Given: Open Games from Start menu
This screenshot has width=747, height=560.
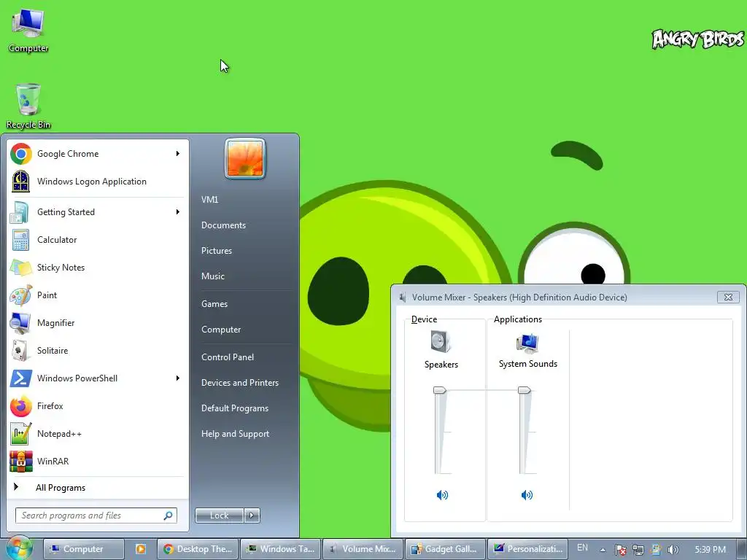Looking at the screenshot, I should [x=214, y=304].
